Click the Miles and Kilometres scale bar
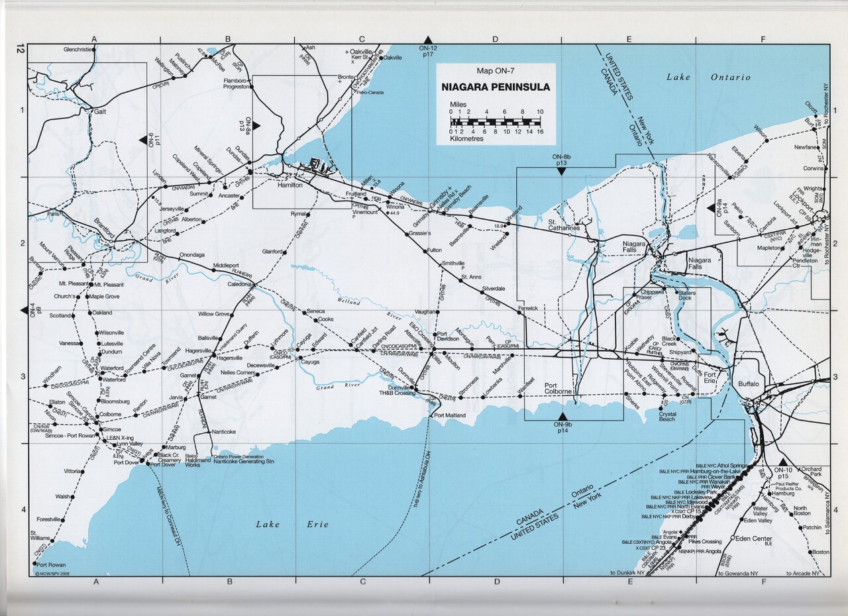The width and height of the screenshot is (848, 616). [x=496, y=121]
